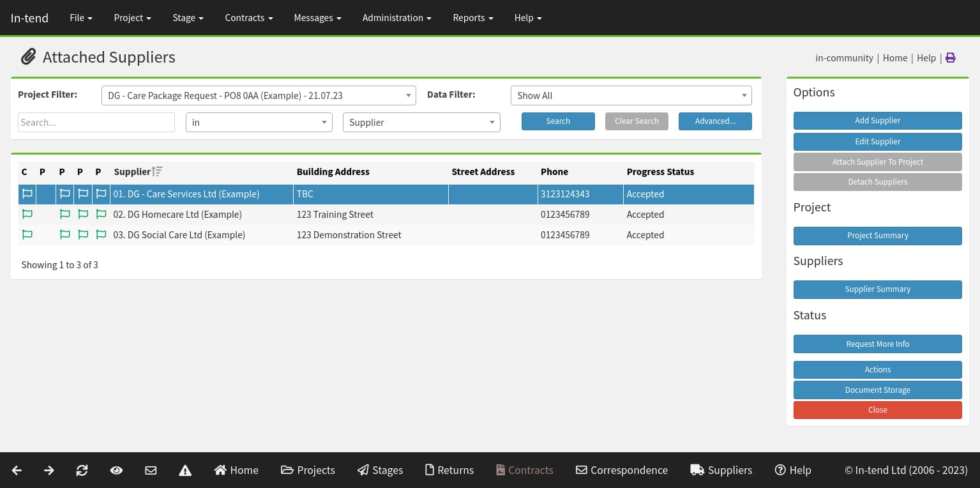
Task: Click the refresh icon in bottom toolbar
Action: click(82, 470)
